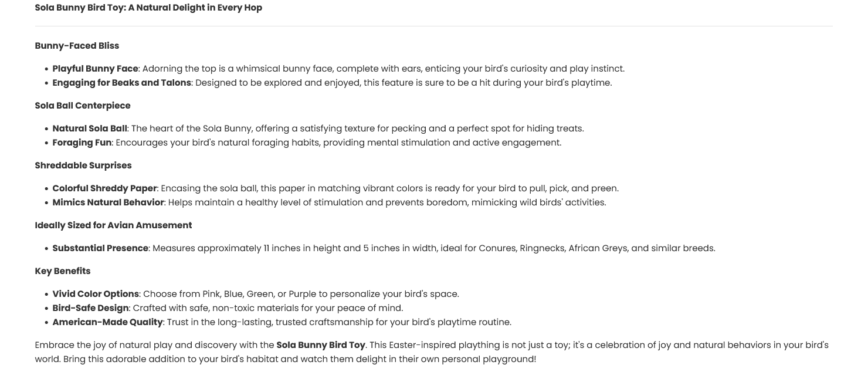The height and width of the screenshot is (365, 868).
Task: Click the 'Key Benefits' heading
Action: tap(63, 271)
